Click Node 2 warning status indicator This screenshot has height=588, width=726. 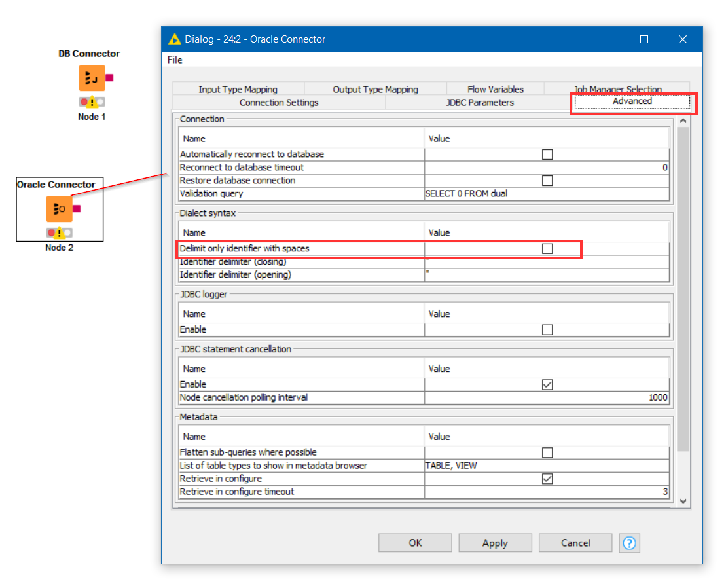[x=60, y=233]
